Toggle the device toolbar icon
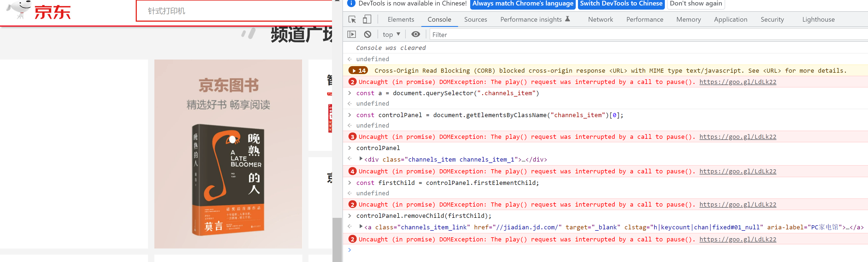This screenshot has width=868, height=262. (x=367, y=19)
